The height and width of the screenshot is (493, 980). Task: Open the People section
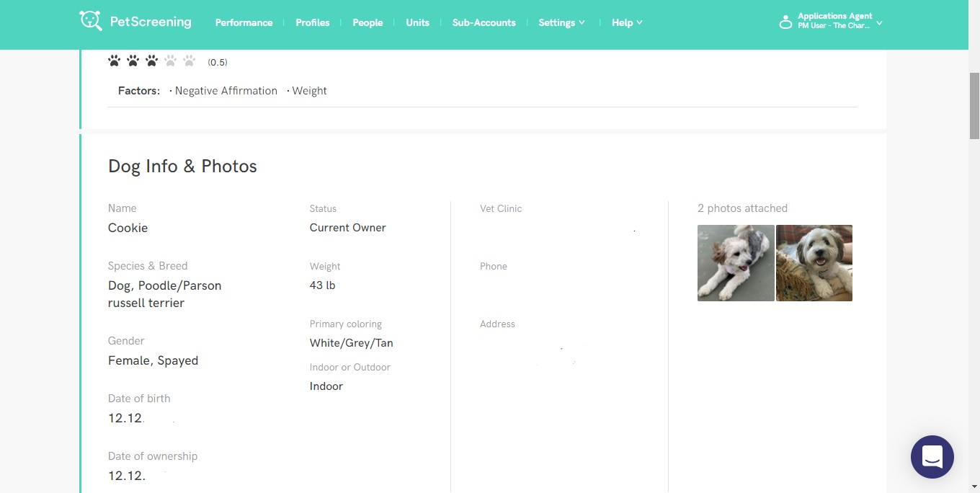[x=367, y=22]
